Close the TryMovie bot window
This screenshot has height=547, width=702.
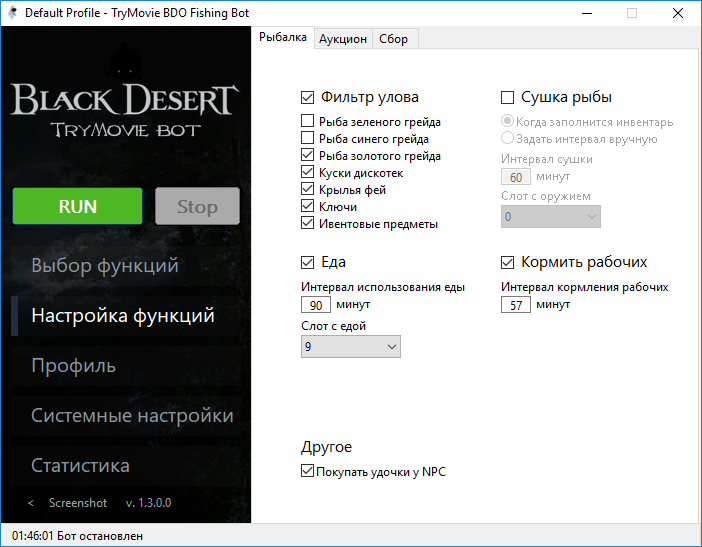click(678, 13)
